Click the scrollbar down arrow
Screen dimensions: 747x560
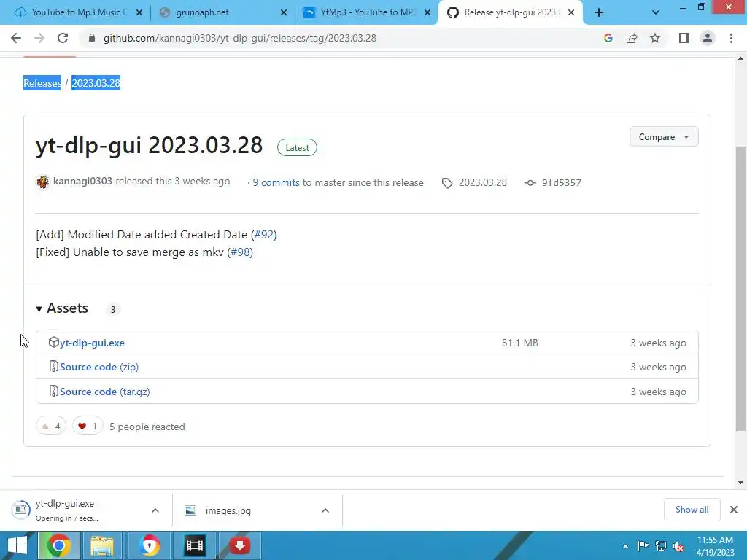coord(740,483)
